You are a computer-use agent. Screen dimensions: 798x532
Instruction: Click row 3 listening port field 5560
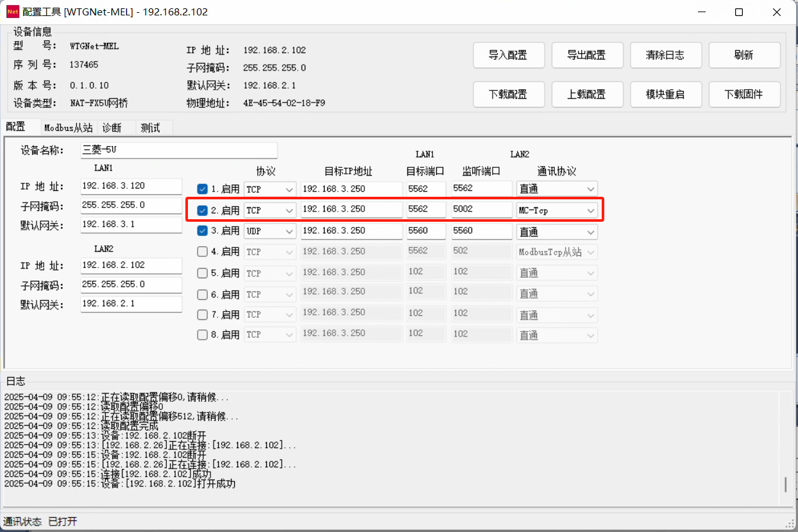coord(482,231)
